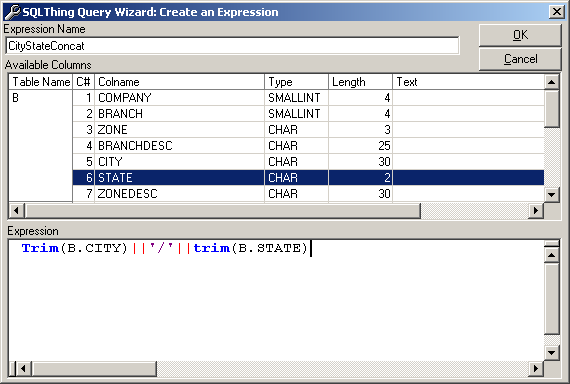The width and height of the screenshot is (570, 384).
Task: Select the BRANCHDESC column row
Action: point(308,145)
